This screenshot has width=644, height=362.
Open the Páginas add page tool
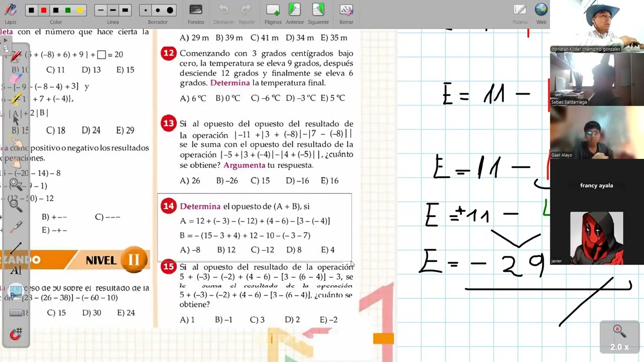pos(273,13)
